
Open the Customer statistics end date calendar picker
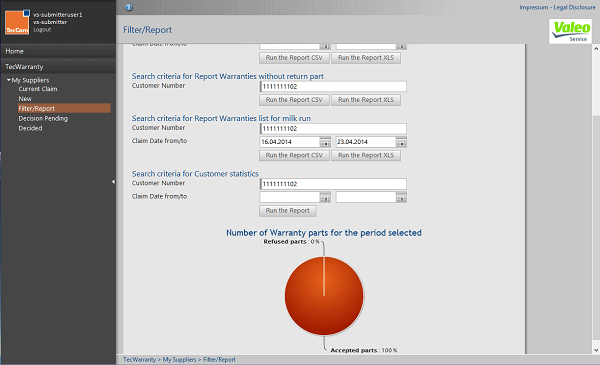tap(401, 197)
